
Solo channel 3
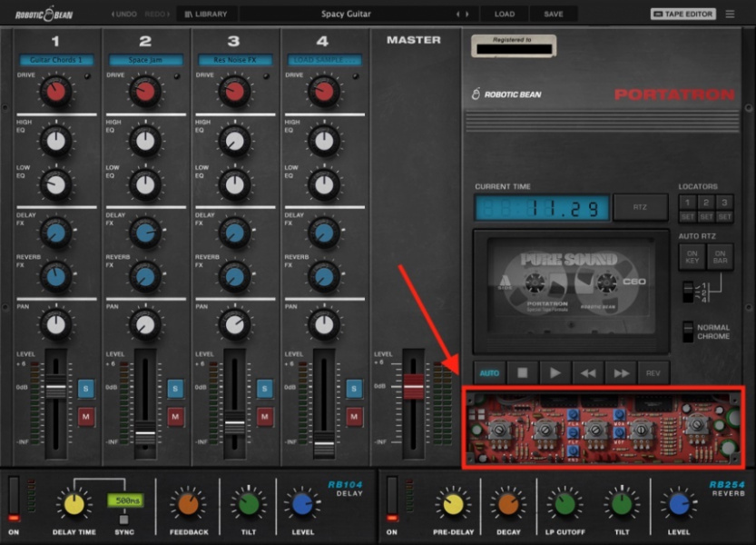click(x=264, y=388)
